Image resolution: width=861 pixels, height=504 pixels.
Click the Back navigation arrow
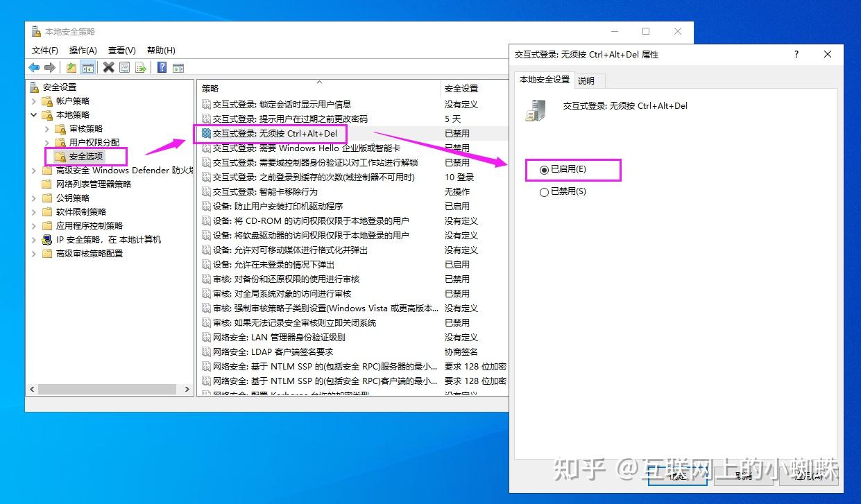tap(33, 67)
